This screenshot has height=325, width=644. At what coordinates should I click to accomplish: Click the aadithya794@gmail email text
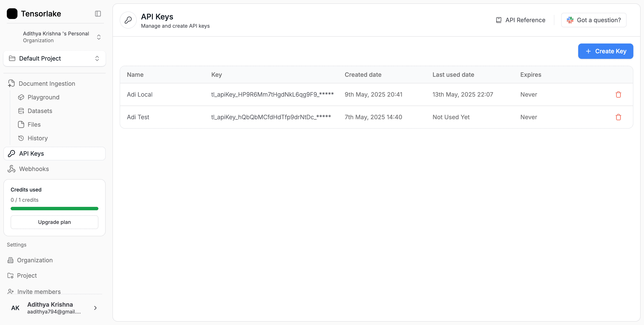point(54,312)
